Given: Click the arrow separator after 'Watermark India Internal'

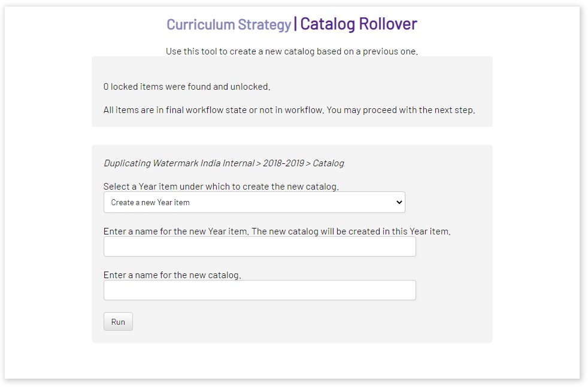Looking at the screenshot, I should tap(258, 163).
